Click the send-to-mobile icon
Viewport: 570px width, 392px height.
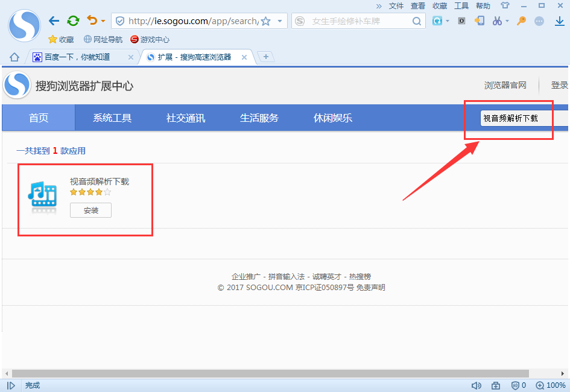(x=478, y=20)
